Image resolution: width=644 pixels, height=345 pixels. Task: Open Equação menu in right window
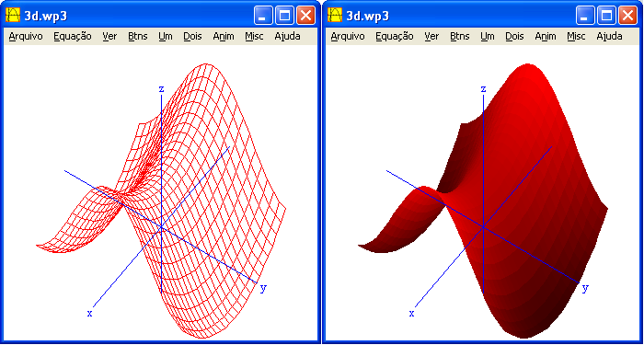tap(395, 37)
